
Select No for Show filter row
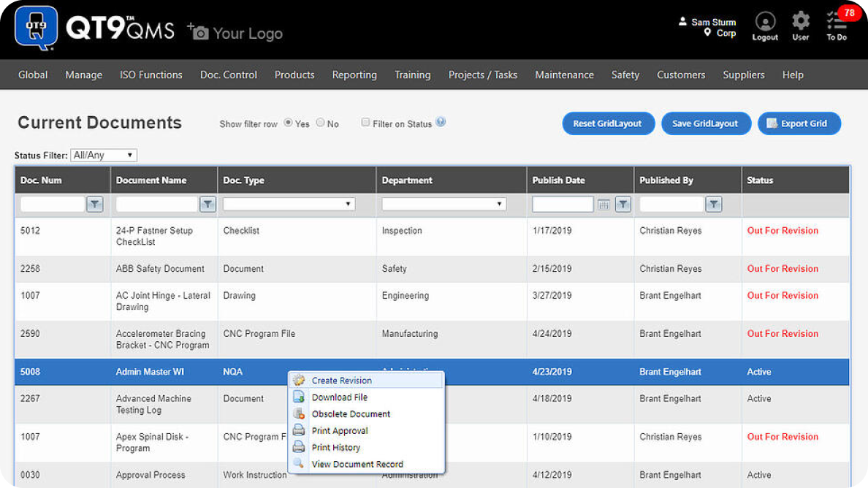coord(320,123)
